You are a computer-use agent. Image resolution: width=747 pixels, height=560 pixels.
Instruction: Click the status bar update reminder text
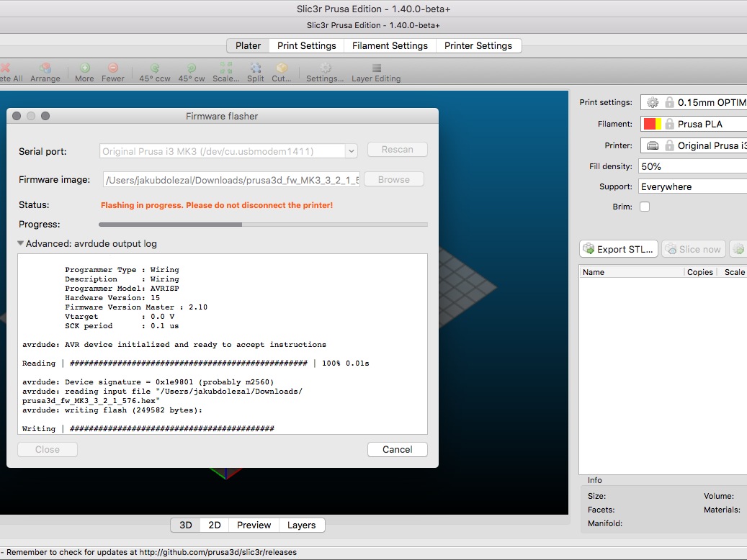point(148,552)
